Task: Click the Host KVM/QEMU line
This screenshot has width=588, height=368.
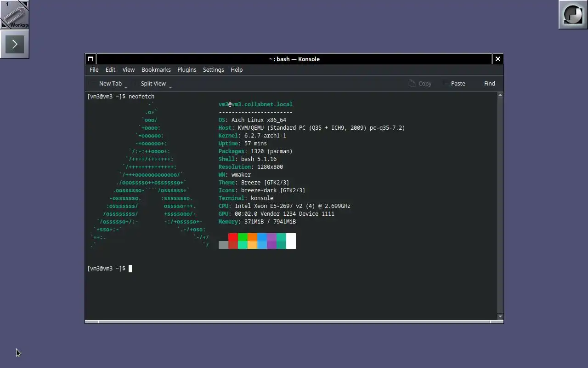Action: coord(312,128)
